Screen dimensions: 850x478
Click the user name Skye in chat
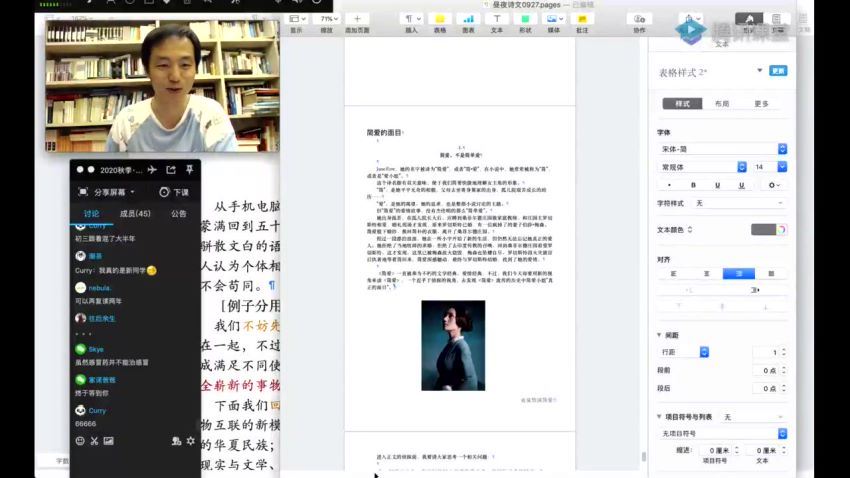[96, 350]
